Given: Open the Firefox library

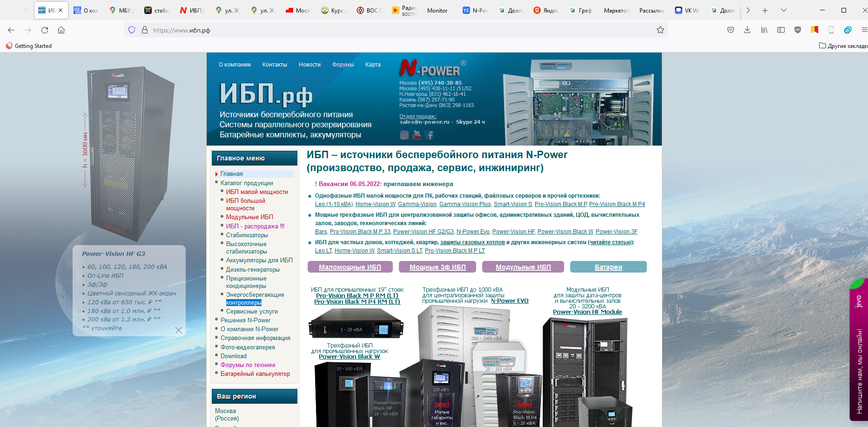Looking at the screenshot, I should point(764,30).
